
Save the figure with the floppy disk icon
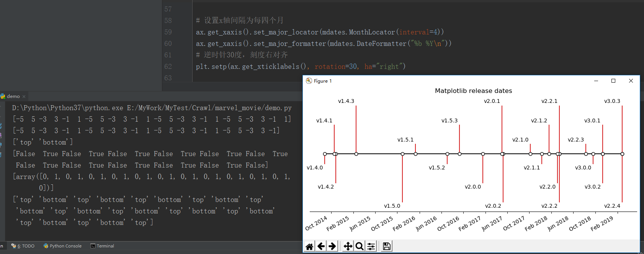click(386, 246)
